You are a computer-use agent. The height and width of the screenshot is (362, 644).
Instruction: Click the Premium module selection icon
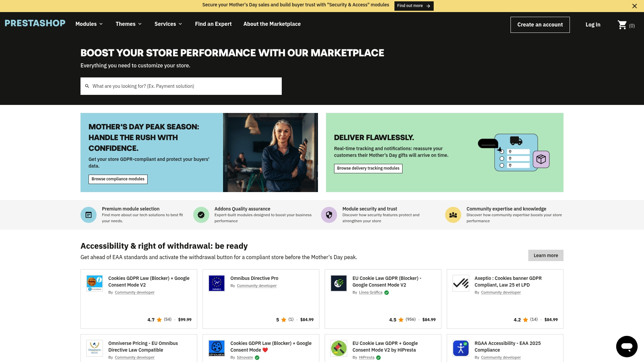click(x=89, y=215)
